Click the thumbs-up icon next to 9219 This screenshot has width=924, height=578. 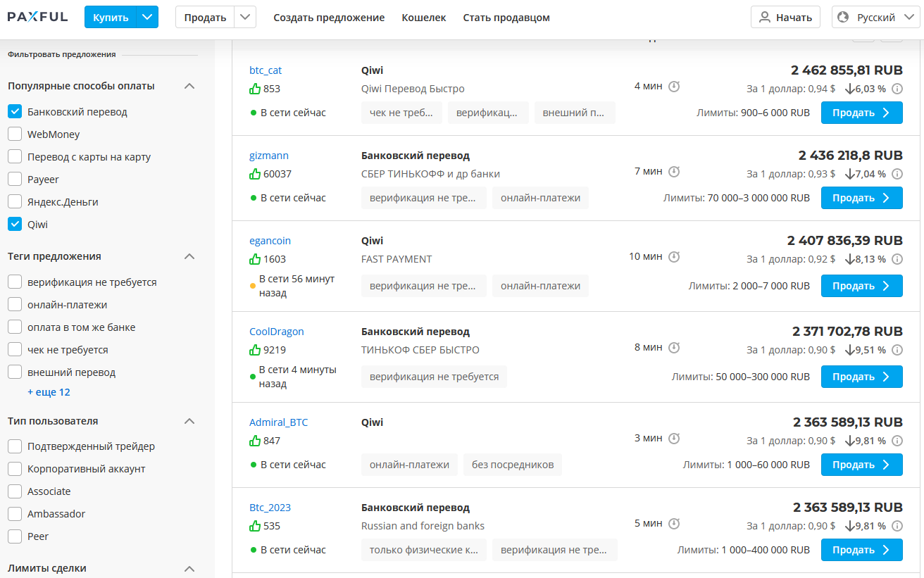(x=255, y=350)
